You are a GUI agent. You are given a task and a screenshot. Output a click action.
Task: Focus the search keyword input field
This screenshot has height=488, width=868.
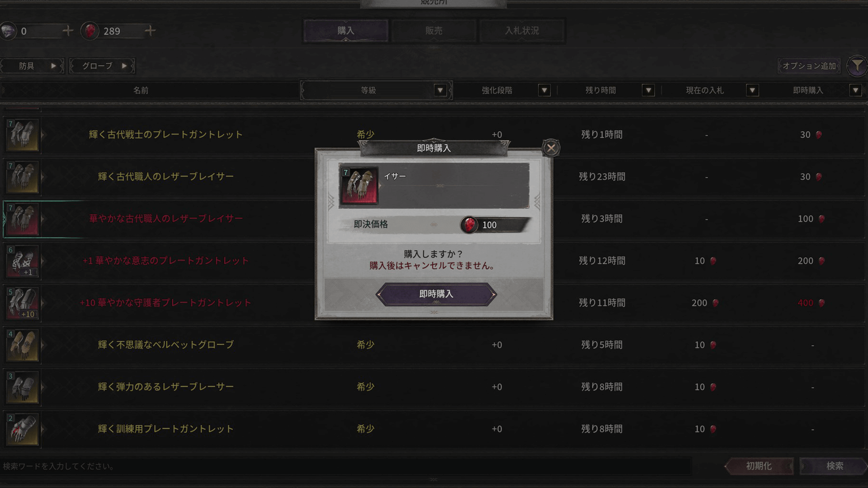[x=346, y=466]
